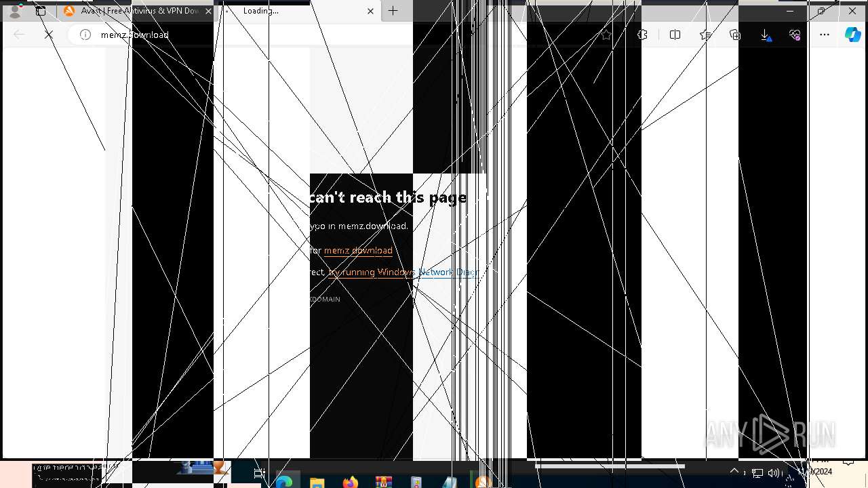Switch to the Loading tab
868x488 pixels.
click(298, 11)
